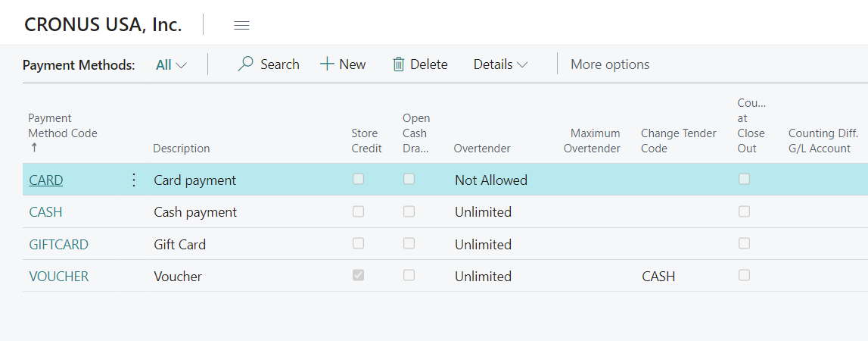Enable Store Credit checkbox in the CARD row

pos(358,180)
